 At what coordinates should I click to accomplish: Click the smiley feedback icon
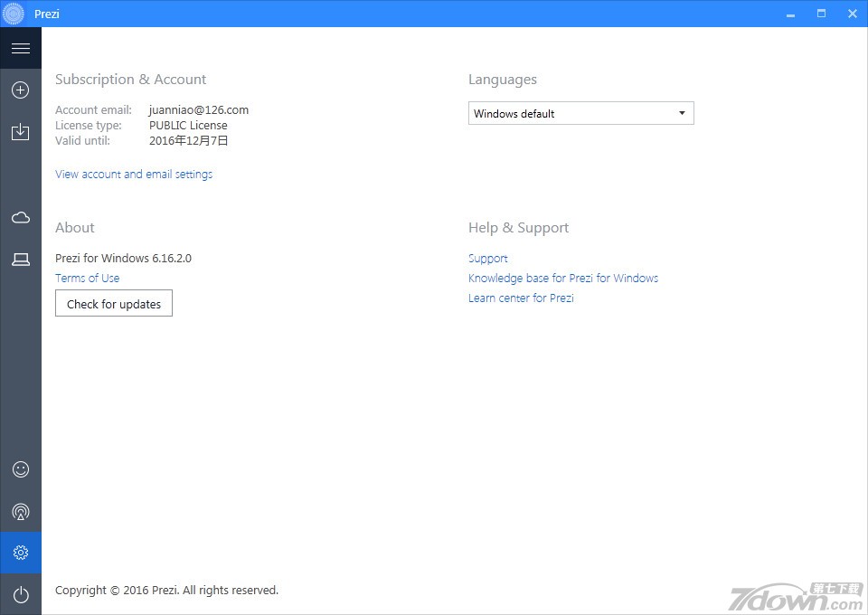(21, 469)
